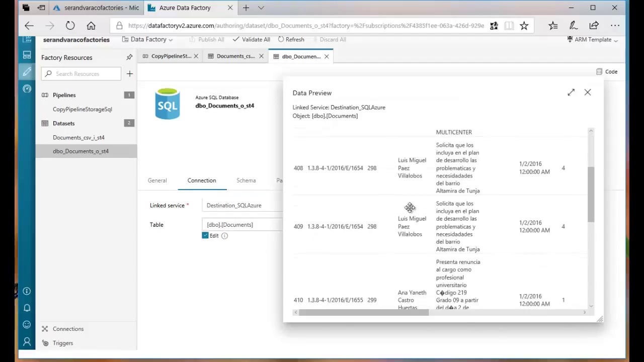This screenshot has width=644, height=362.
Task: Open browser settings ellipsis menu
Action: [x=615, y=26]
